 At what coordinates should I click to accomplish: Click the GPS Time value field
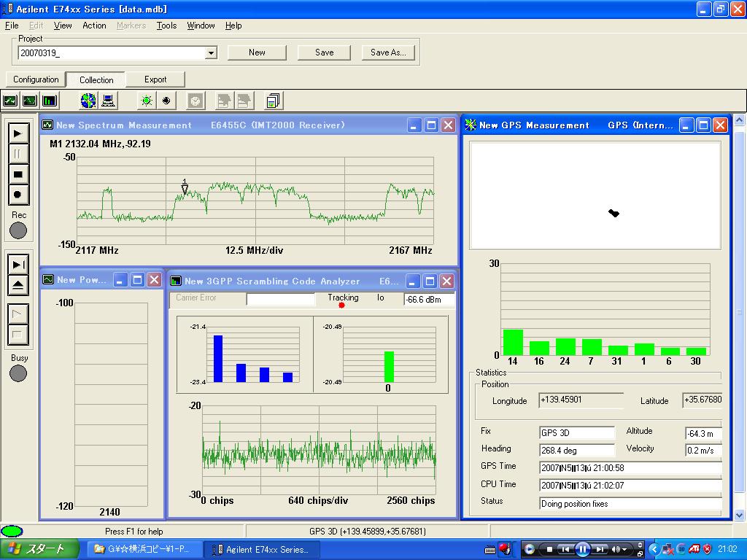click(630, 468)
